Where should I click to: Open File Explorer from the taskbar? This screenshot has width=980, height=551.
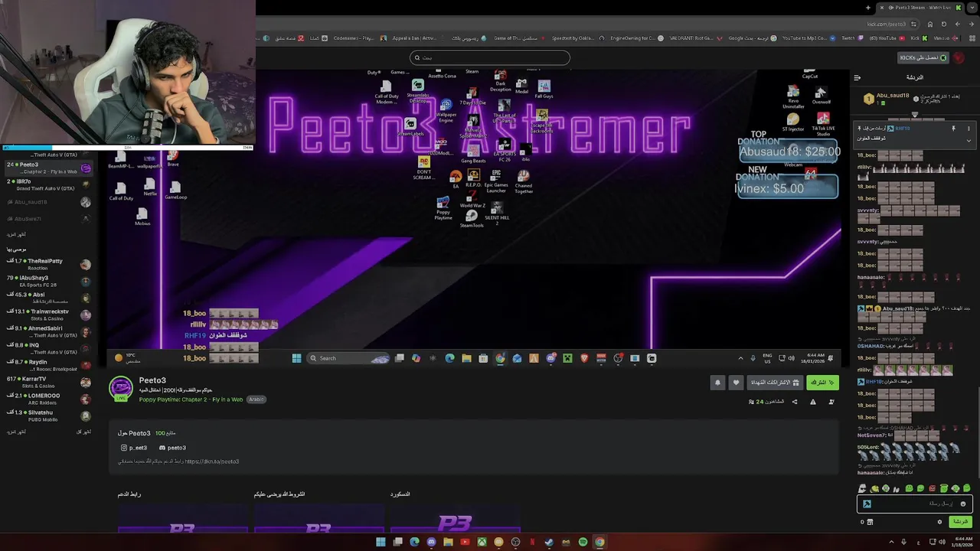tap(448, 543)
